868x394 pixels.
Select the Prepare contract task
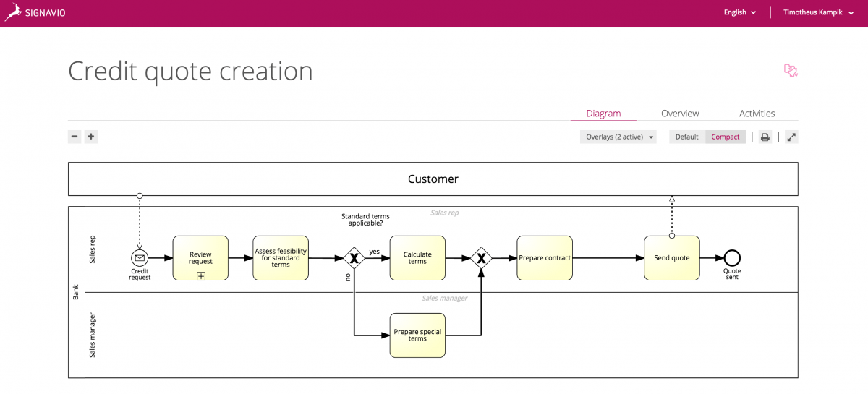[545, 257]
